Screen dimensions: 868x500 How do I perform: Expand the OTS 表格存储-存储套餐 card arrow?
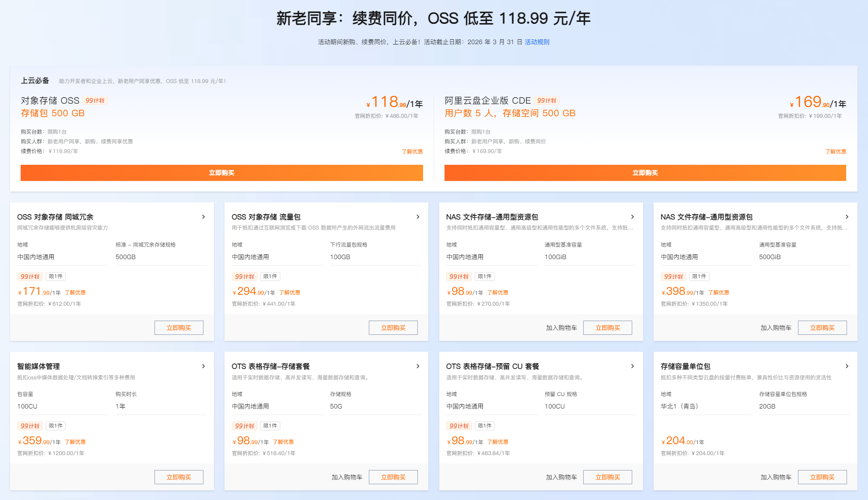(418, 366)
